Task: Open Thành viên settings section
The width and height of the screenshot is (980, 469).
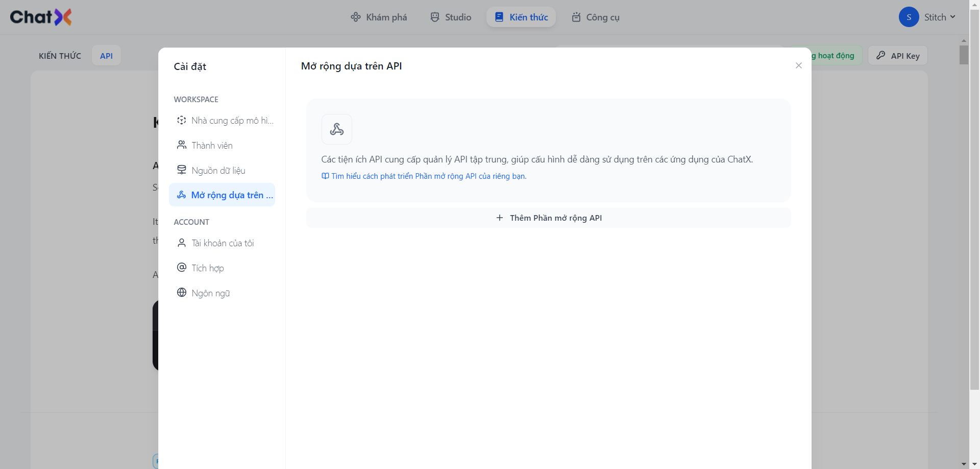Action: [x=212, y=146]
